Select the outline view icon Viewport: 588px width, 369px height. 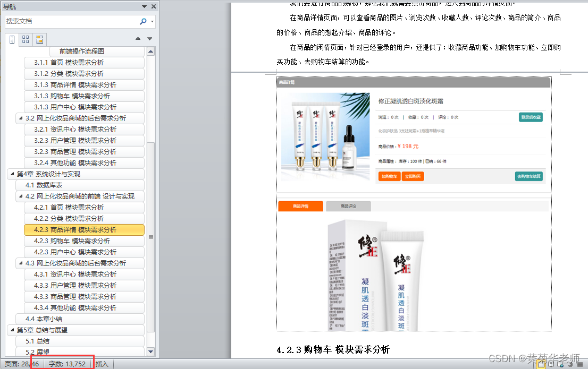[x=570, y=364]
